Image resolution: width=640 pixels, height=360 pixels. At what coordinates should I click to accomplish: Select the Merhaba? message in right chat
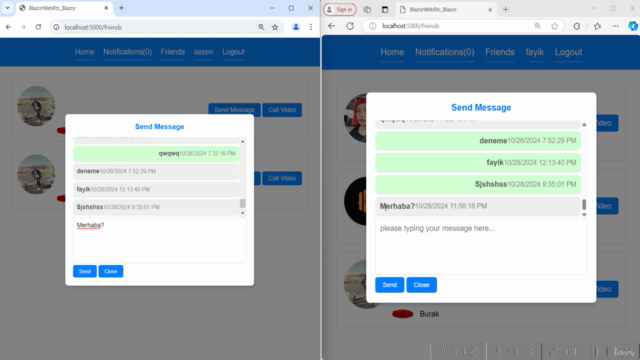pyautogui.click(x=478, y=206)
